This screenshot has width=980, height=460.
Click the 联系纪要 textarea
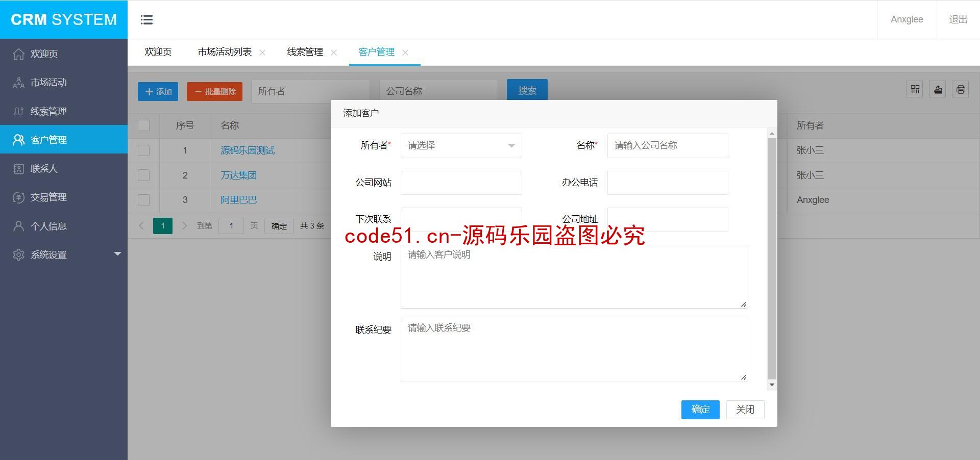(x=574, y=349)
